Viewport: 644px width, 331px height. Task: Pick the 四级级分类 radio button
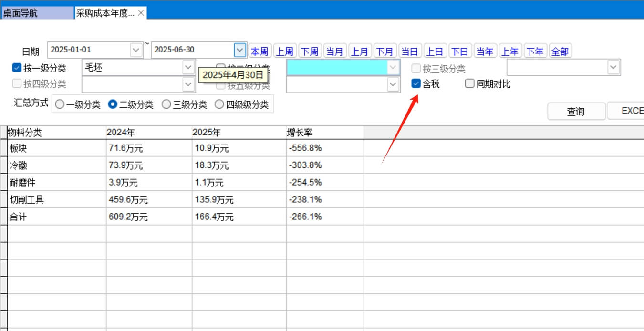[219, 104]
